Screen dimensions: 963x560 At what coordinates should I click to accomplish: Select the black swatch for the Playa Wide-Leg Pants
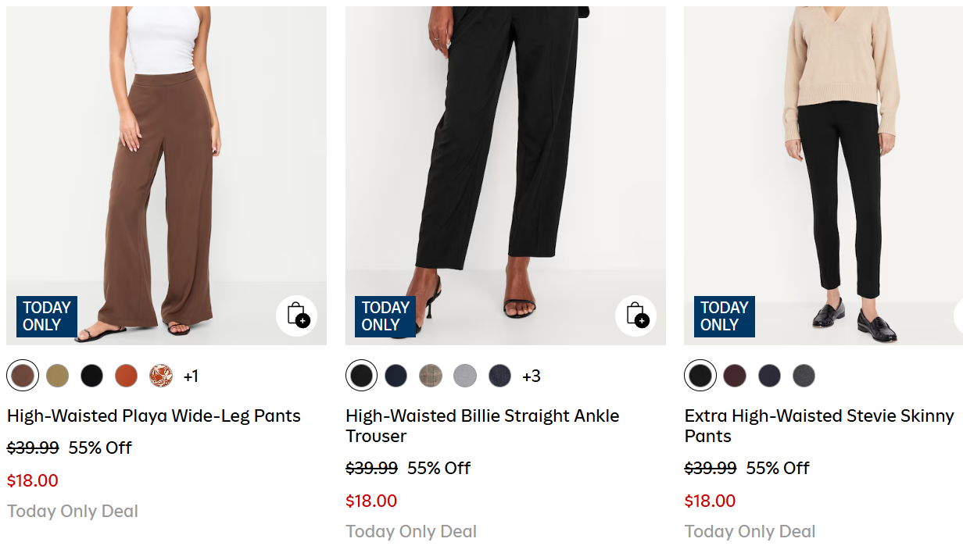click(x=91, y=375)
